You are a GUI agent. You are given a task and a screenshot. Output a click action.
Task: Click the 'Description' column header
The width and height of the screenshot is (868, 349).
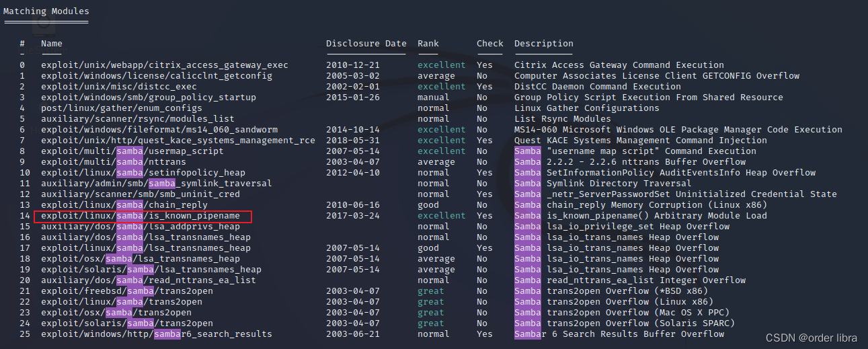(544, 44)
